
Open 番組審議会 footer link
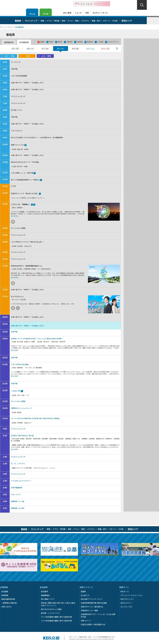pos(45,595)
